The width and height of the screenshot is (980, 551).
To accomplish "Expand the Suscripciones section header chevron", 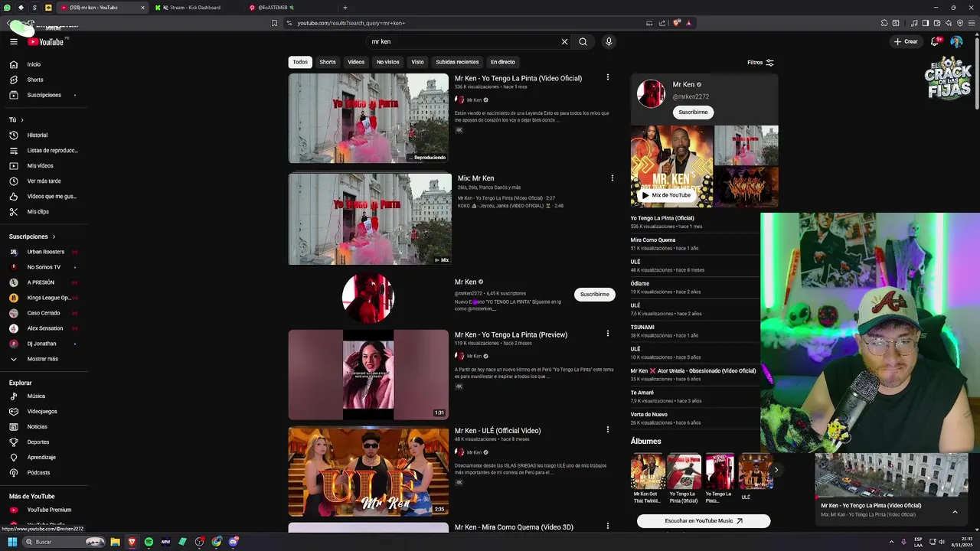I will [x=54, y=236].
